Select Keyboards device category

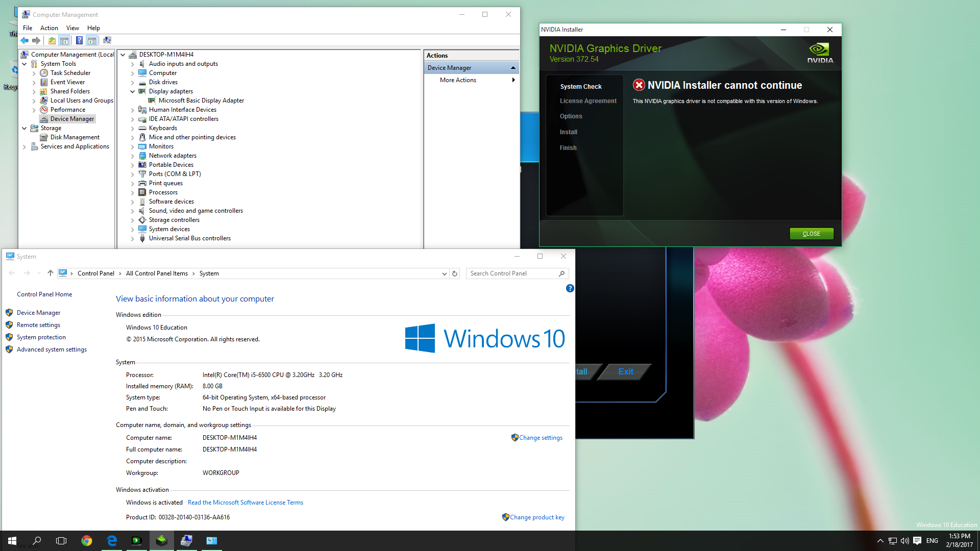tap(163, 128)
